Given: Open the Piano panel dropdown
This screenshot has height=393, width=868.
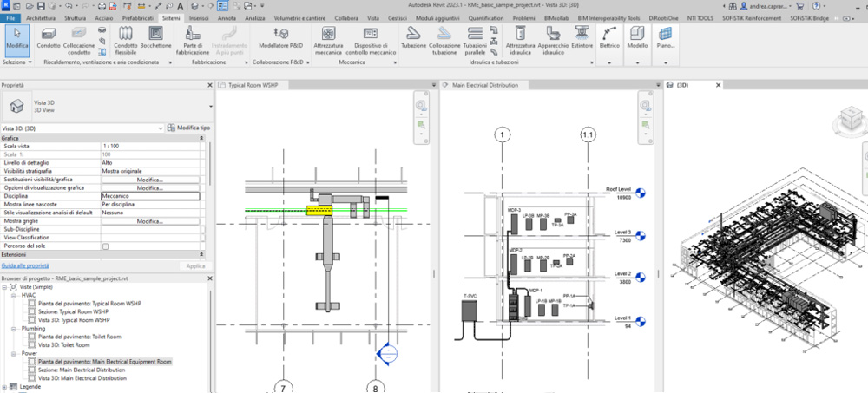Looking at the screenshot, I should [x=666, y=62].
